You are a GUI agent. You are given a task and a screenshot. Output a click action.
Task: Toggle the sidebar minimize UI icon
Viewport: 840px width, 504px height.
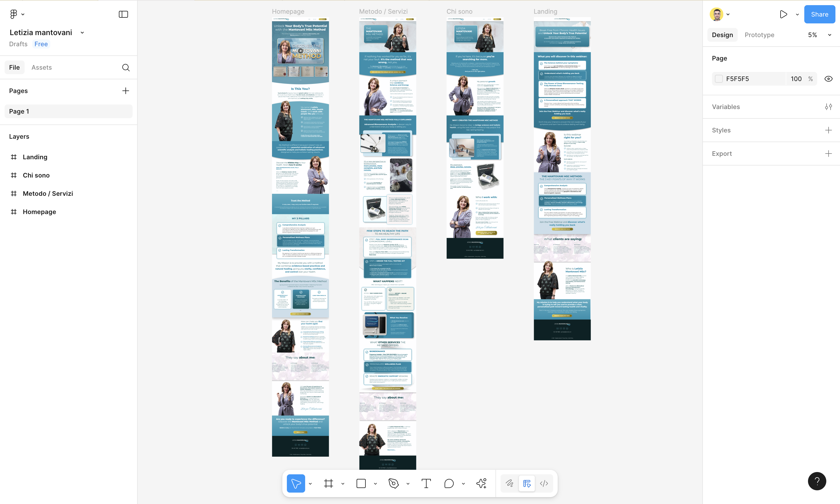[x=123, y=14]
